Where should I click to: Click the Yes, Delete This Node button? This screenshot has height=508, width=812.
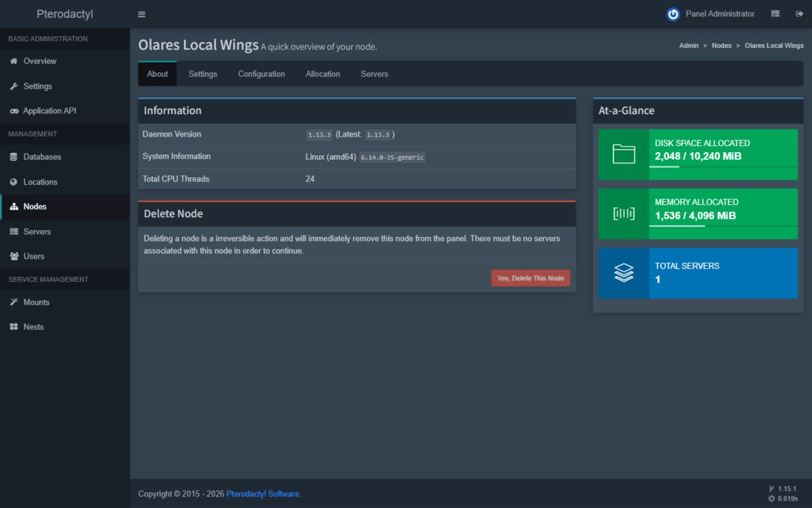coord(531,278)
